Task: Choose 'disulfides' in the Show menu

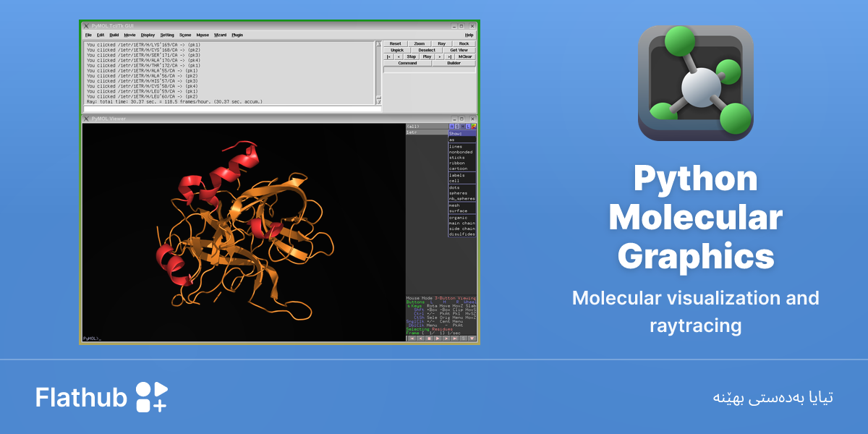Action: click(462, 234)
